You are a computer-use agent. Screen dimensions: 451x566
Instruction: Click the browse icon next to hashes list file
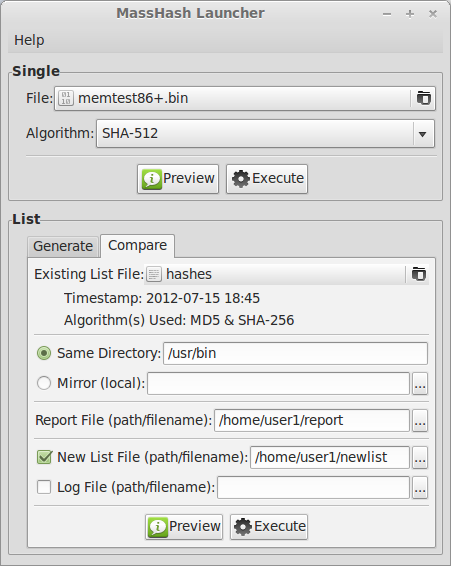[419, 274]
